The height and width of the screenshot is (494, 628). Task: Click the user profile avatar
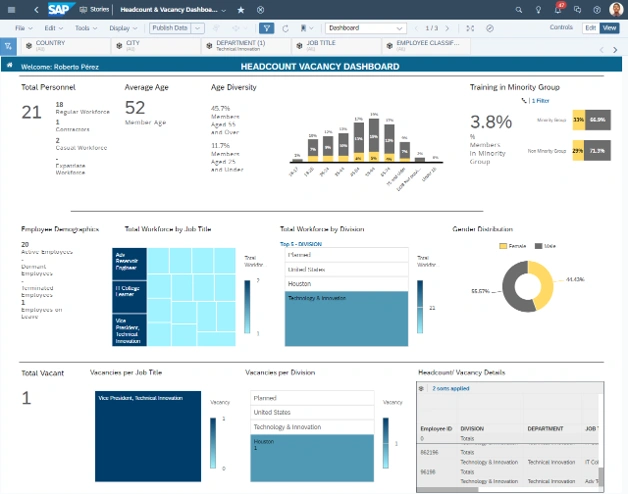click(615, 9)
